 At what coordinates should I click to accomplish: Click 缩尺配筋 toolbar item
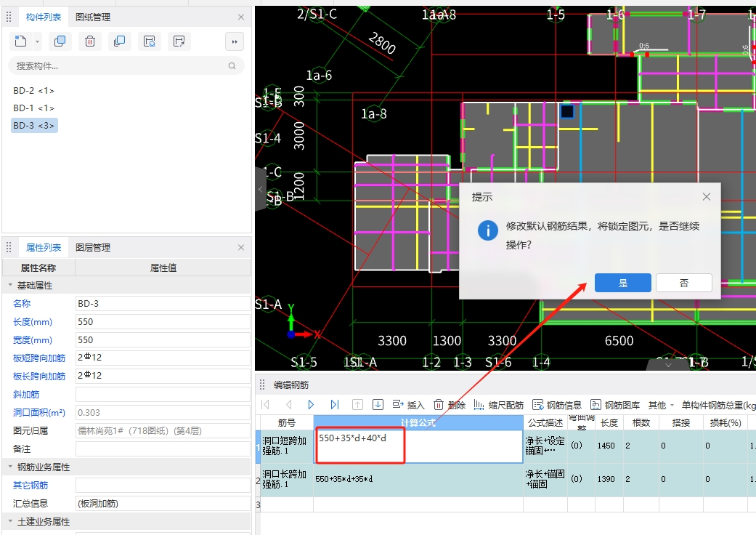pyautogui.click(x=498, y=405)
